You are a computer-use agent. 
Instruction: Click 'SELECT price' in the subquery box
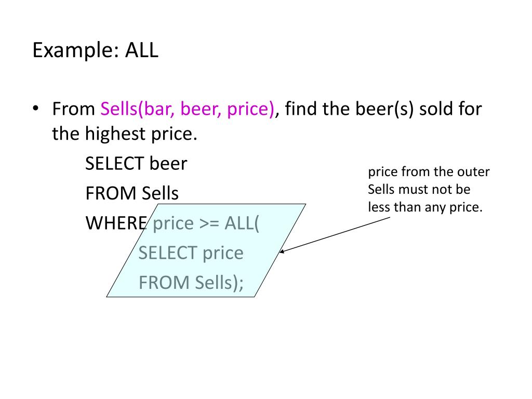pos(191,254)
